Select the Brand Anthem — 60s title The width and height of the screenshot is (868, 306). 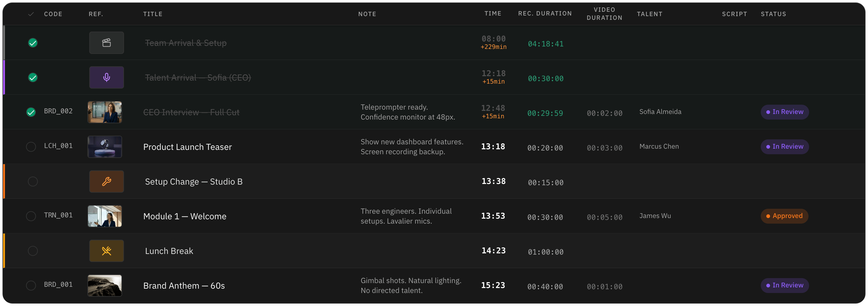184,286
